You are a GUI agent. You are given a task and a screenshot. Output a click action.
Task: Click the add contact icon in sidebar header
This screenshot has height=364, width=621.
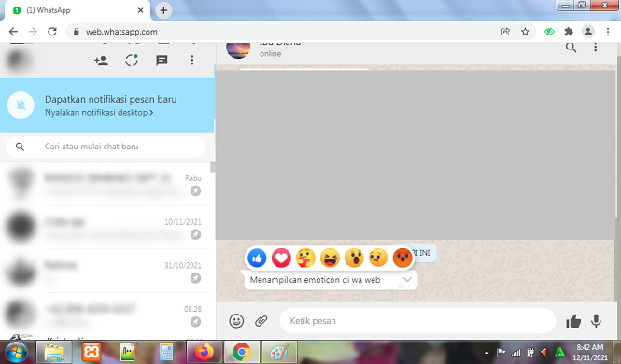[x=102, y=61]
